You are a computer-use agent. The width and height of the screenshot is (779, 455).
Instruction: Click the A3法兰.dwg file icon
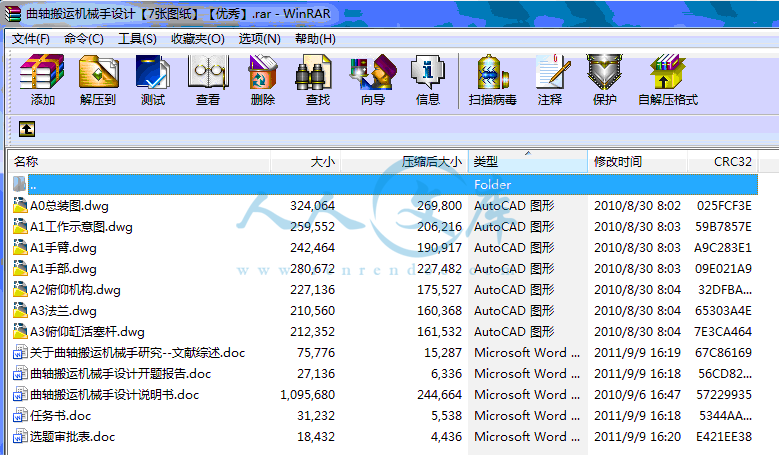tap(20, 310)
